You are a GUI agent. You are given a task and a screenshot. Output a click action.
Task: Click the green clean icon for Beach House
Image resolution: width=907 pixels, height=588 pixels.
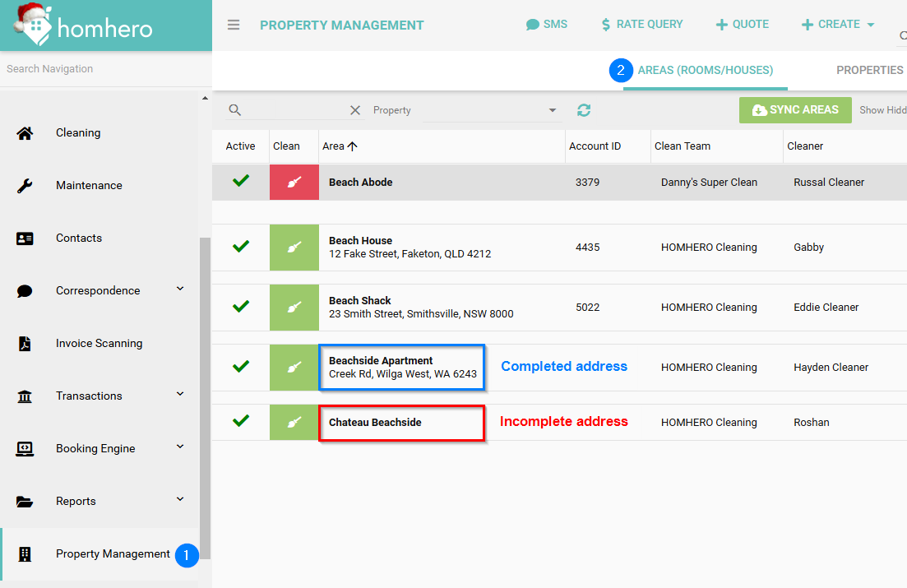click(294, 248)
